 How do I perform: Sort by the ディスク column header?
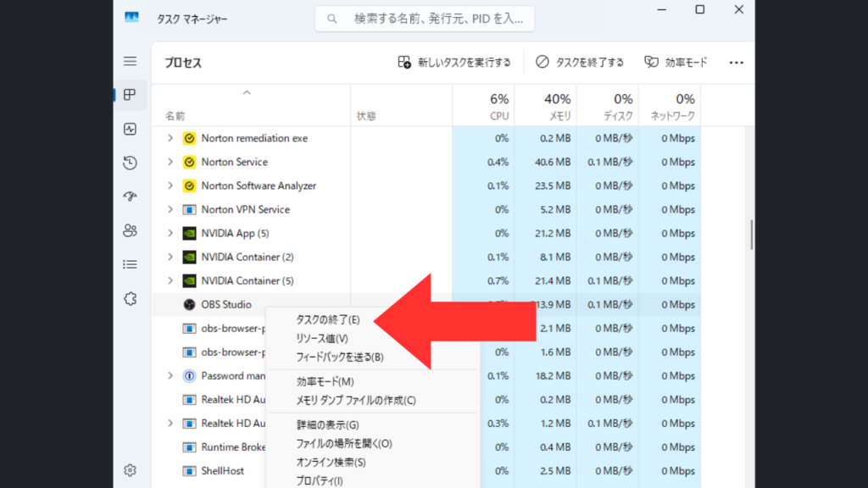607,106
